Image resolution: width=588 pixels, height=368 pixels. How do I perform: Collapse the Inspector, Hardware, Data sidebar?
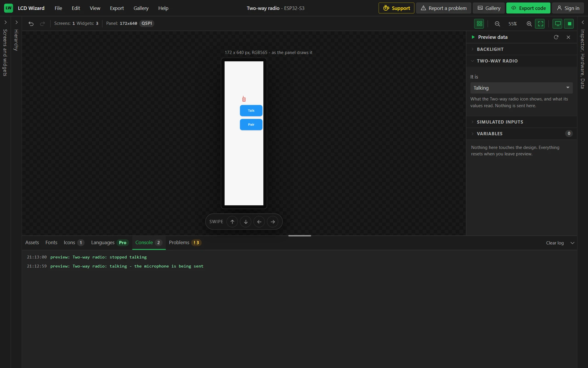582,22
